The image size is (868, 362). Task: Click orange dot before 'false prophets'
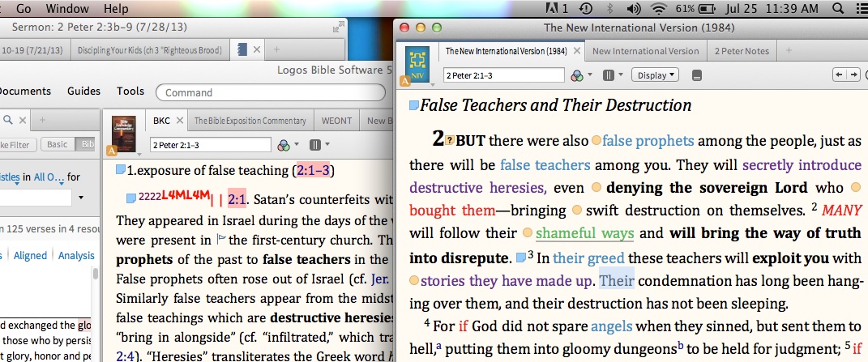tap(596, 141)
